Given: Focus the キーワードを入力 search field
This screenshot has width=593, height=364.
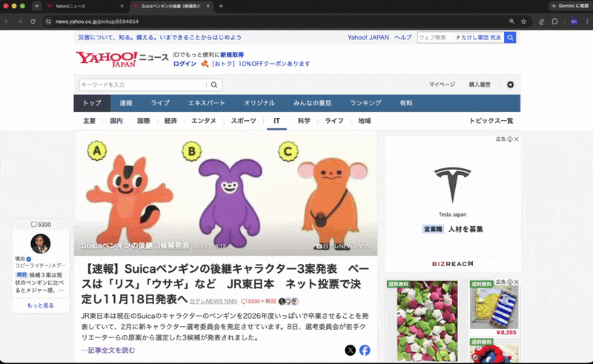Looking at the screenshot, I should (143, 85).
